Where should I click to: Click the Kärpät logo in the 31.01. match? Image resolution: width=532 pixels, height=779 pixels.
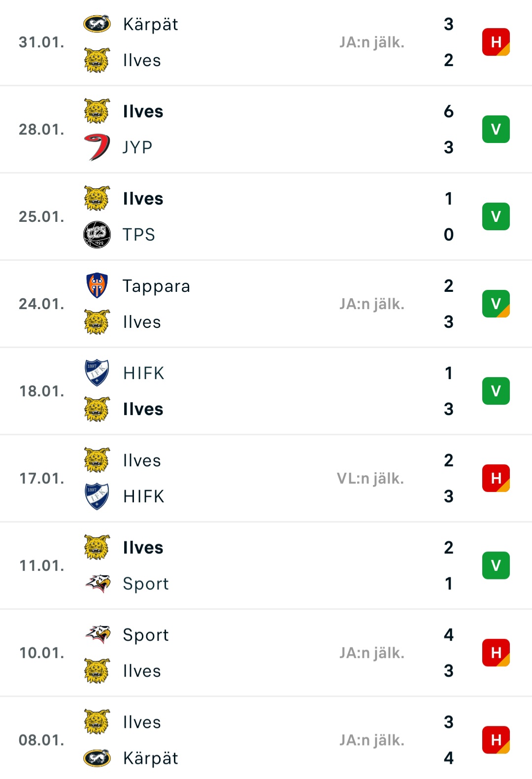(97, 24)
